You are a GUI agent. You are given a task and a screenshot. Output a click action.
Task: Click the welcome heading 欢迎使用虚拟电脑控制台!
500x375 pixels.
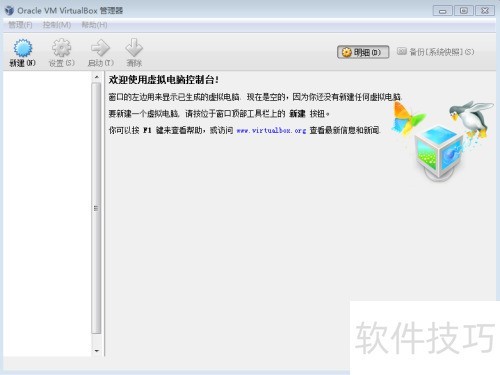pyautogui.click(x=164, y=80)
